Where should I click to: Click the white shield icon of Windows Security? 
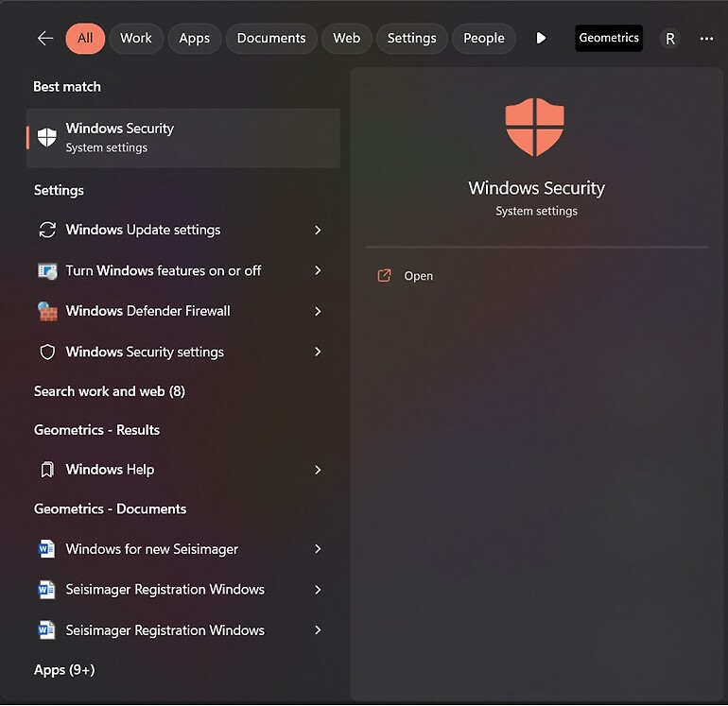pos(47,137)
